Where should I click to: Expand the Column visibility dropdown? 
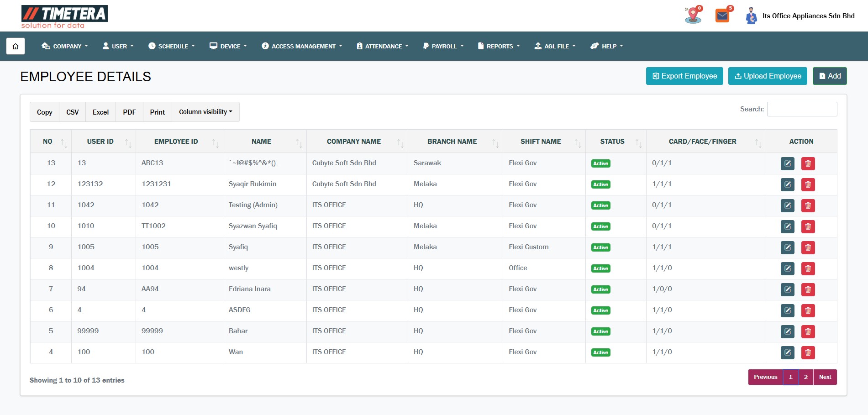point(205,112)
